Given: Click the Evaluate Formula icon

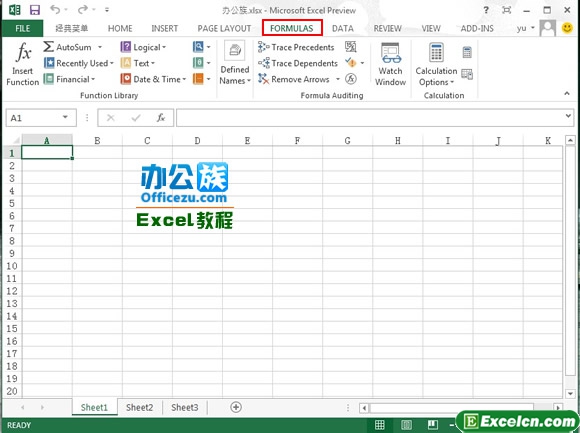Looking at the screenshot, I should click(x=351, y=79).
